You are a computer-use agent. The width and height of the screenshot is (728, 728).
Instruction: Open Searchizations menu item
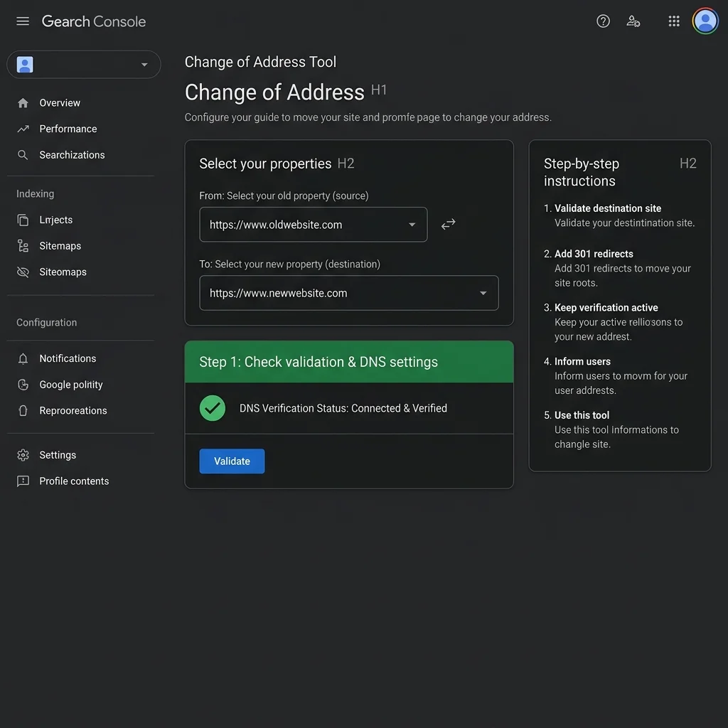72,155
